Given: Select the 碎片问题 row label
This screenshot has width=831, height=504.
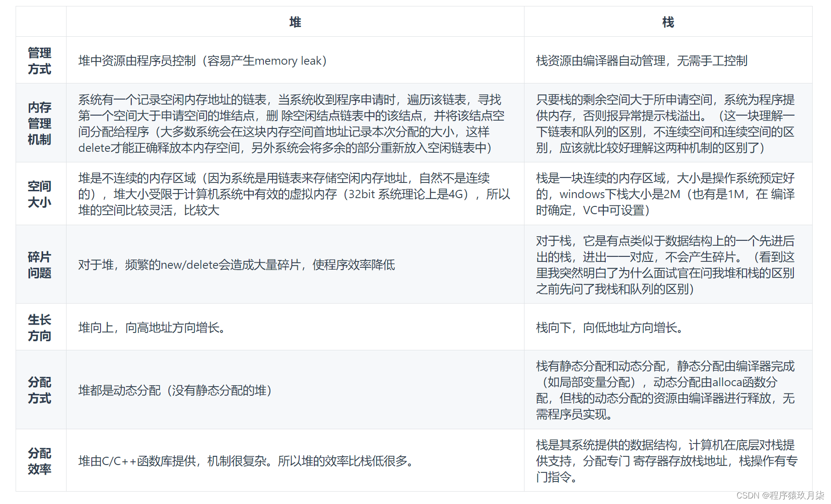Looking at the screenshot, I should tap(40, 265).
